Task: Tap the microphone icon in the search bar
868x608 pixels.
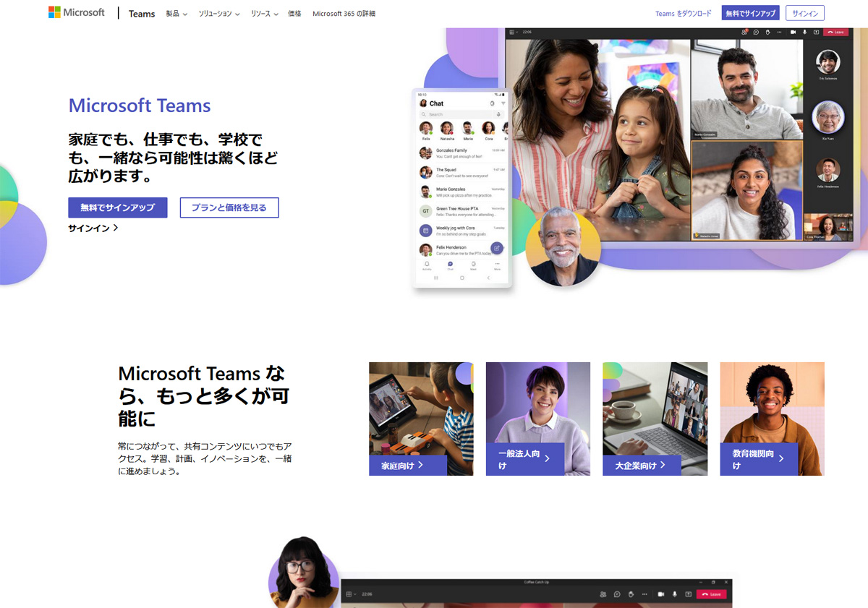Action: [x=498, y=114]
